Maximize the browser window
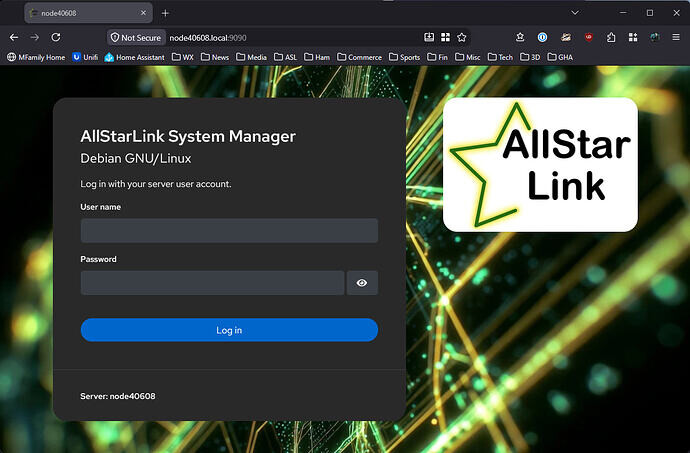Screen dimensions: 690x453 tap(650, 13)
